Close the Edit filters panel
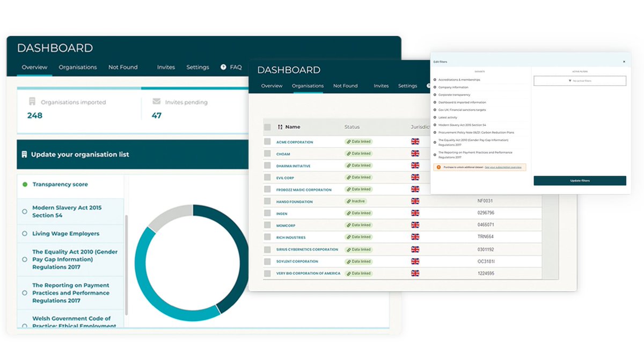 624,62
